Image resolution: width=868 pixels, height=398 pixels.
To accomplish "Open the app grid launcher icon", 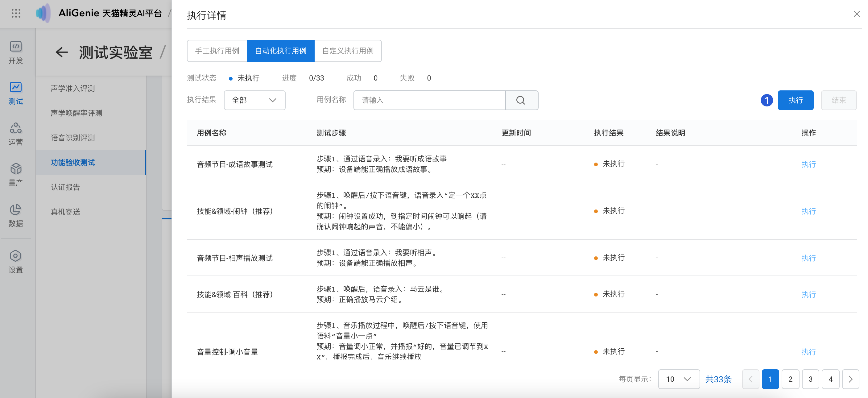I will point(16,13).
